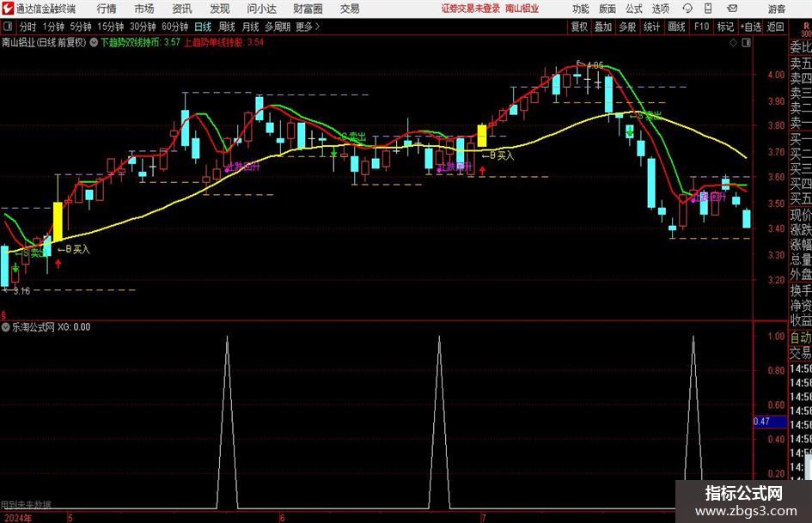Open the customer service headset icon
Screen dimensions: 812x523
(x=687, y=9)
